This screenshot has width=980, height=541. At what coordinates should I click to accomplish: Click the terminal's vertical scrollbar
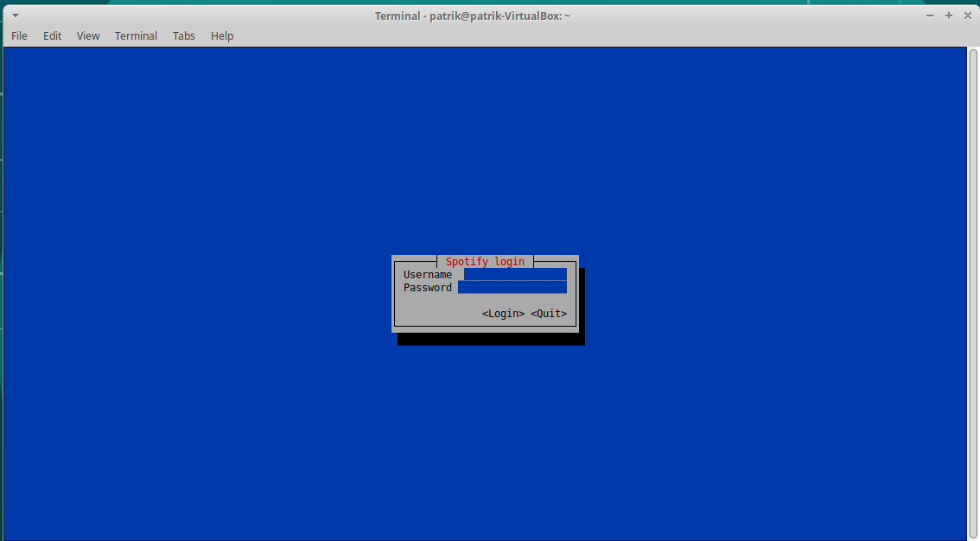pyautogui.click(x=972, y=294)
